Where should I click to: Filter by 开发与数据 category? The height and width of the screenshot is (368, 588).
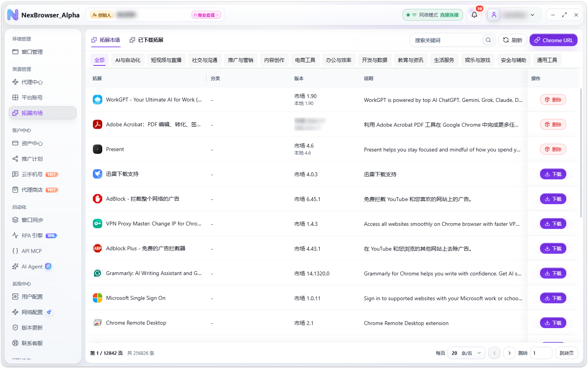pos(375,60)
